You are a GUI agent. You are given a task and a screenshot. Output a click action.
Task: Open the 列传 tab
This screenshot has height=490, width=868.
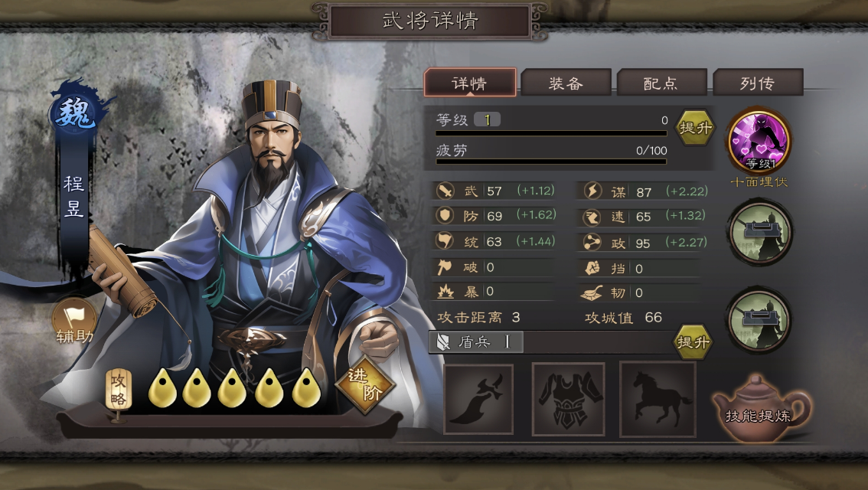(757, 83)
